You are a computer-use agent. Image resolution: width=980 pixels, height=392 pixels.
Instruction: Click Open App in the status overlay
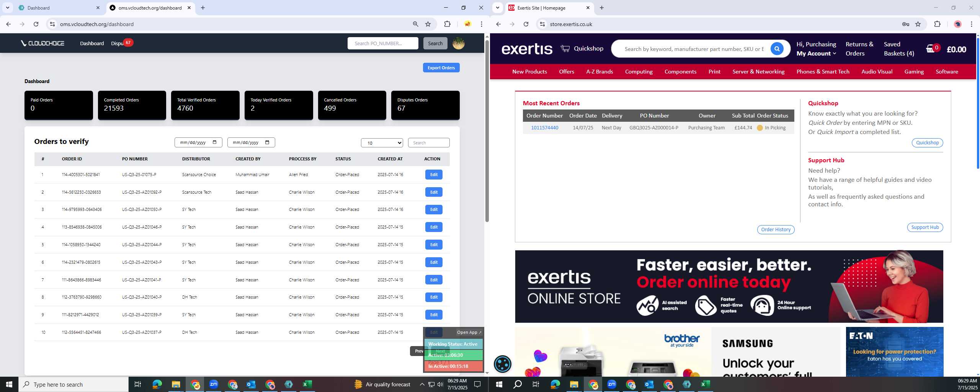pos(469,332)
